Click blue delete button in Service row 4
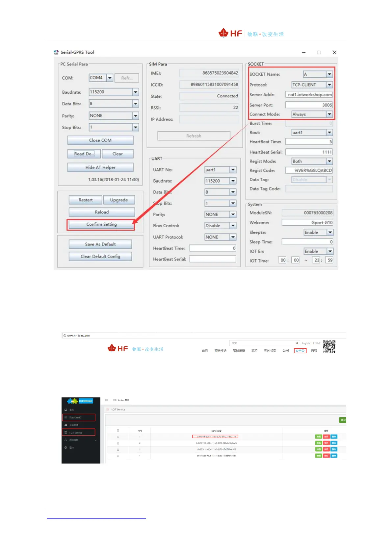 pyautogui.click(x=334, y=456)
